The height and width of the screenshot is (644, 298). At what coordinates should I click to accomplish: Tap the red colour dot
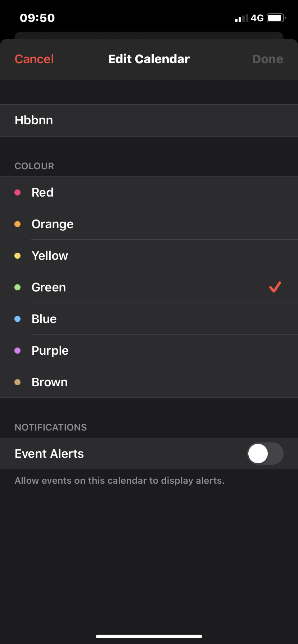click(17, 192)
